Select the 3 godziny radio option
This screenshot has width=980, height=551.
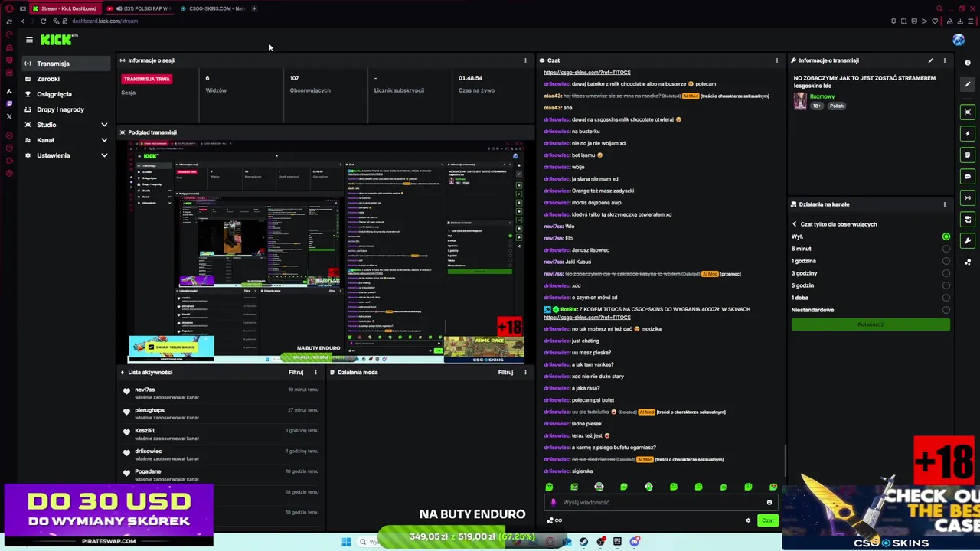click(x=946, y=273)
